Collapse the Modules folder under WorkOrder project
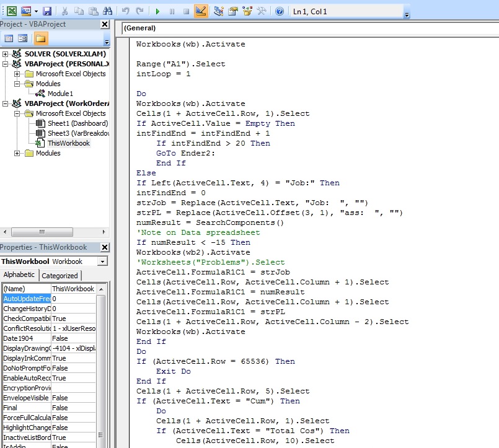This screenshot has width=499, height=448. coord(16,153)
